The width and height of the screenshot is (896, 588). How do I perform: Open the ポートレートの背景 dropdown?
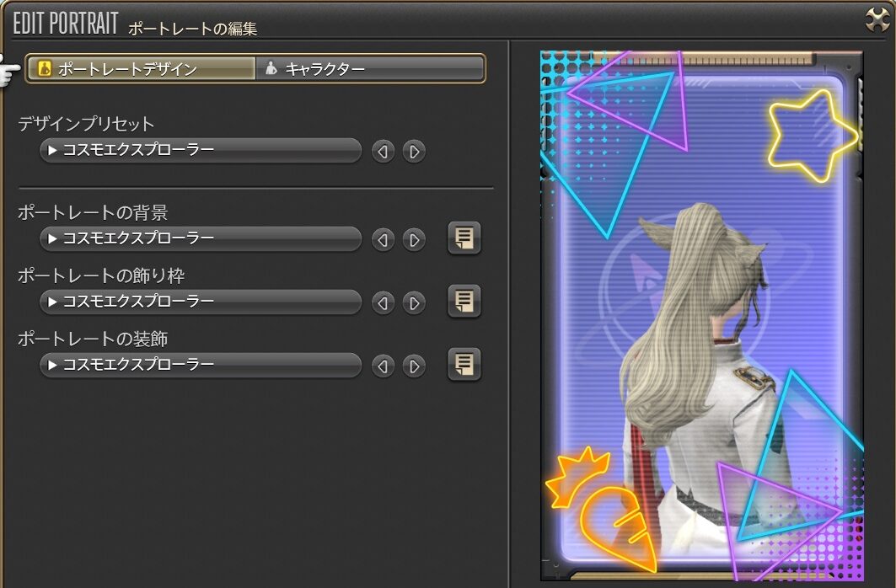pyautogui.click(x=201, y=238)
